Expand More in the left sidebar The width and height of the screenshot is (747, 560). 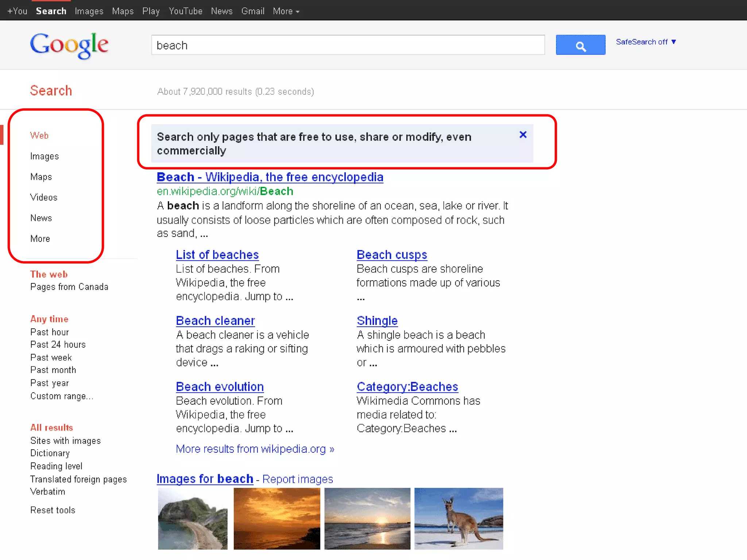click(40, 239)
